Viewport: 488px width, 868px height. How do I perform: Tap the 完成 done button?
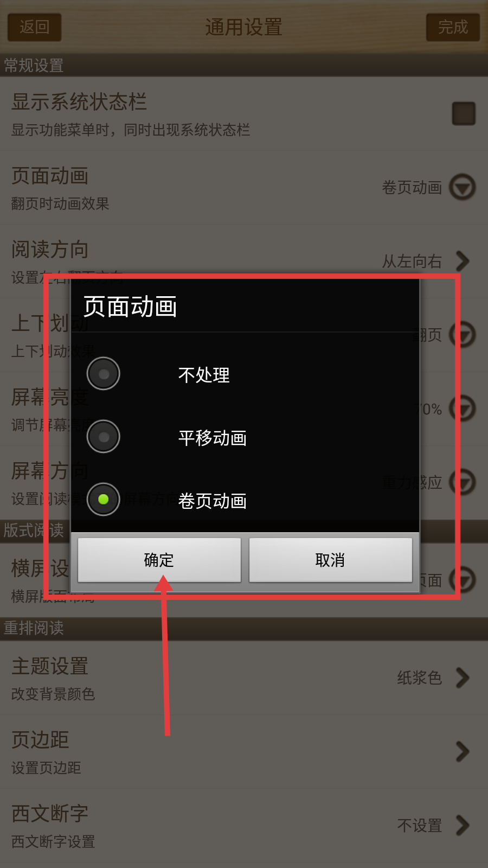pyautogui.click(x=453, y=27)
